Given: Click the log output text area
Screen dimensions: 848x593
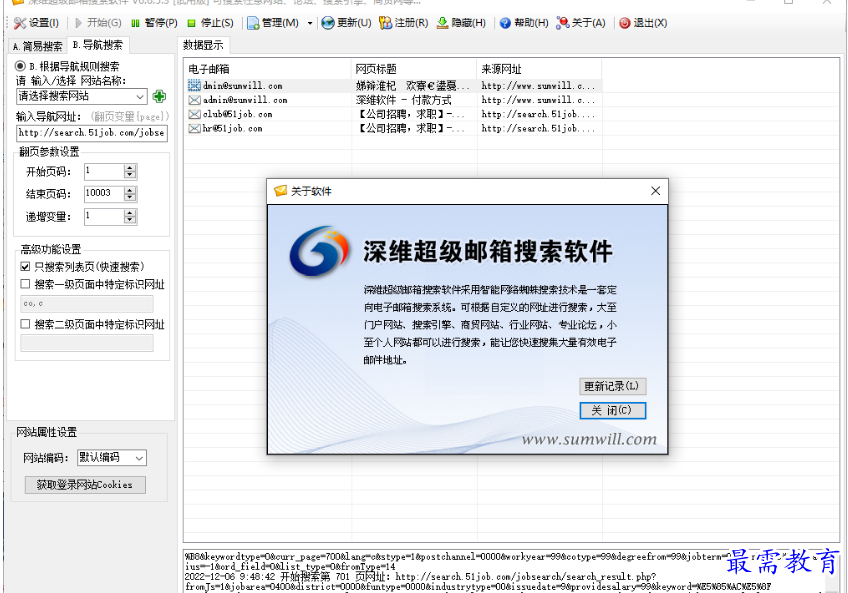Looking at the screenshot, I should pyautogui.click(x=506, y=571).
